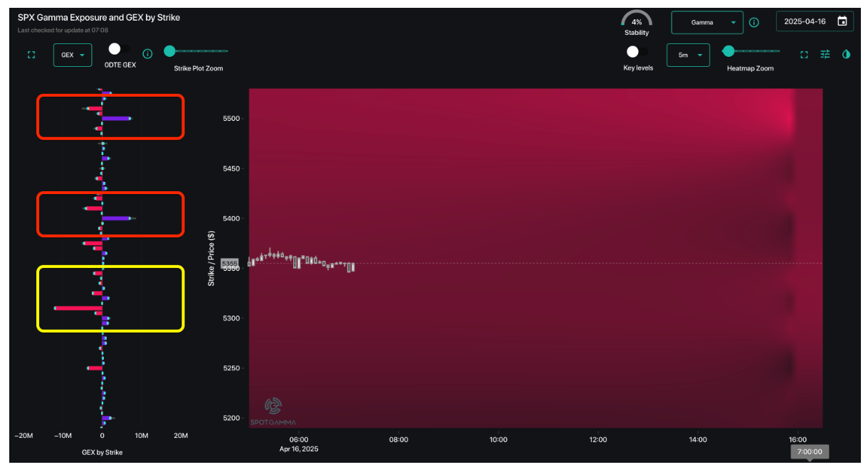Focus the date field showing 2025-04-16

click(815, 21)
